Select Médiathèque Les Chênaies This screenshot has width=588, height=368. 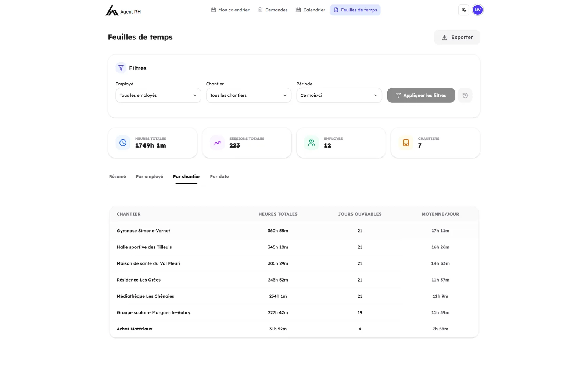146,296
